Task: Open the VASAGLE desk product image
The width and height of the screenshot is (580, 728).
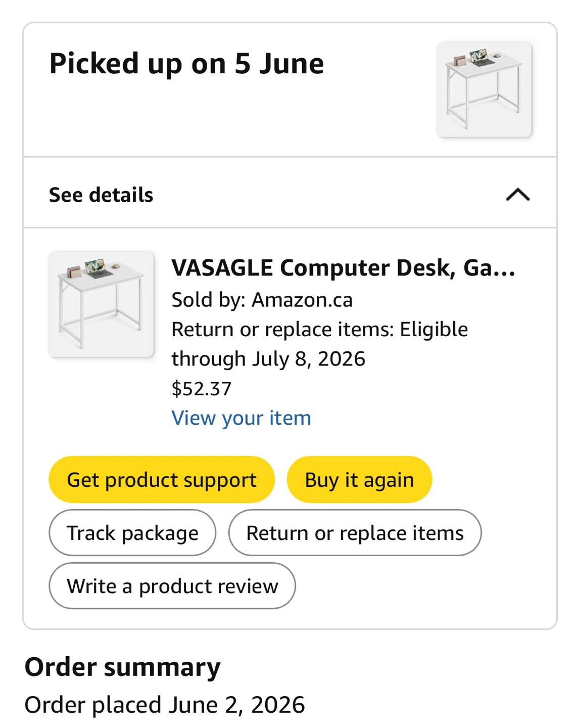Action: (101, 304)
